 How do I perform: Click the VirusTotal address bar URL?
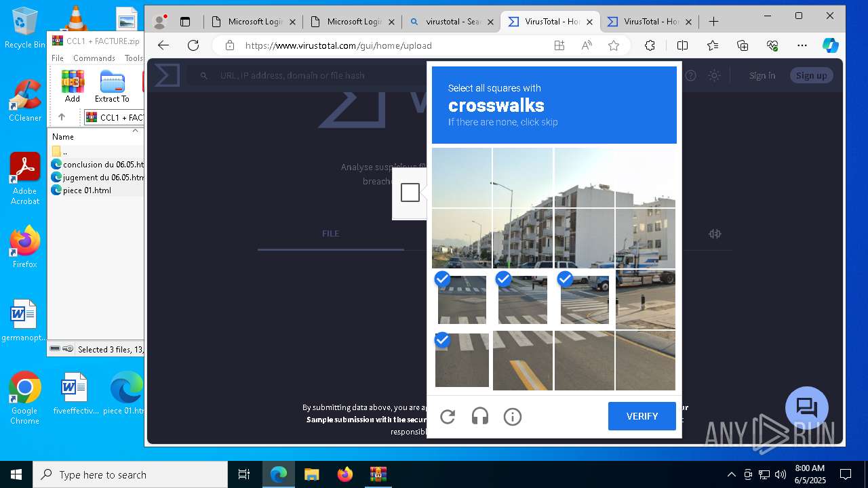338,45
